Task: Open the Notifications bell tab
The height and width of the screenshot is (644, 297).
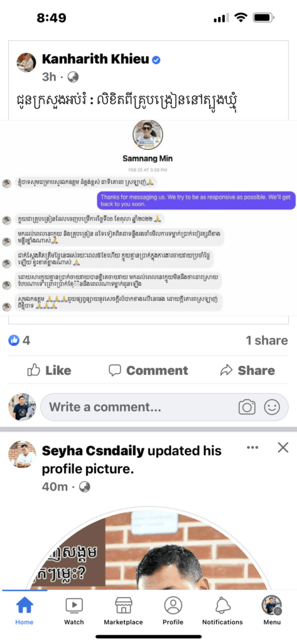Action: tap(222, 611)
